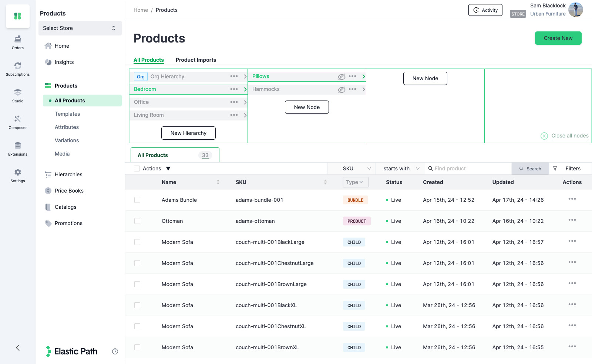Viewport: 592px width, 364px height.
Task: Open Studio from the sidebar
Action: [x=17, y=95]
